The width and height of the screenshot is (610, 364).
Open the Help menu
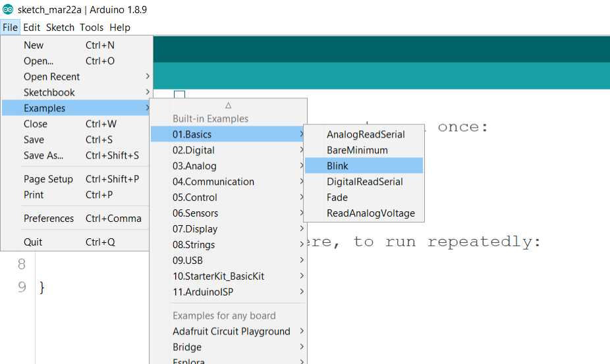(120, 28)
